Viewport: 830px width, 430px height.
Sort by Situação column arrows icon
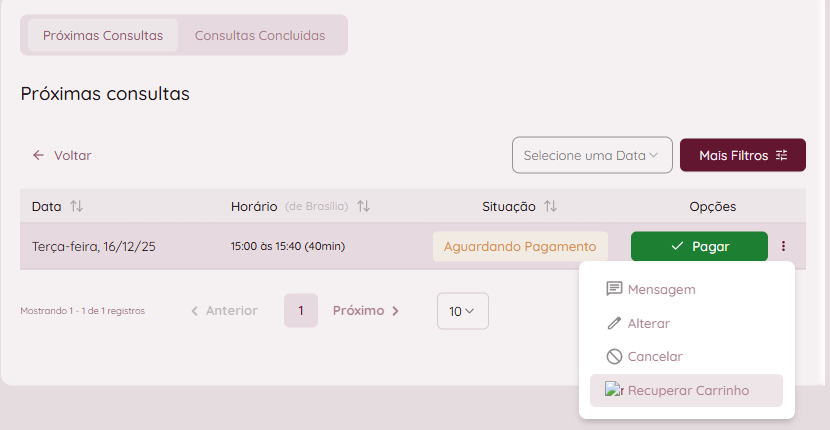(550, 206)
